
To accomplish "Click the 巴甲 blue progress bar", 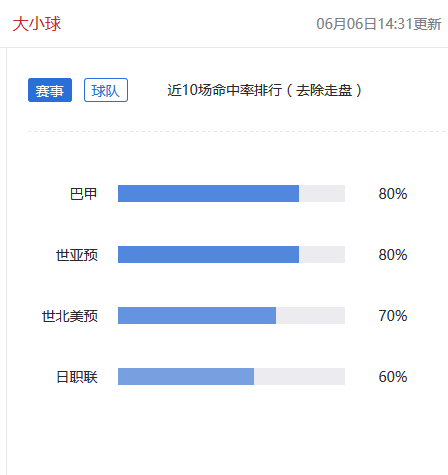I will (208, 194).
